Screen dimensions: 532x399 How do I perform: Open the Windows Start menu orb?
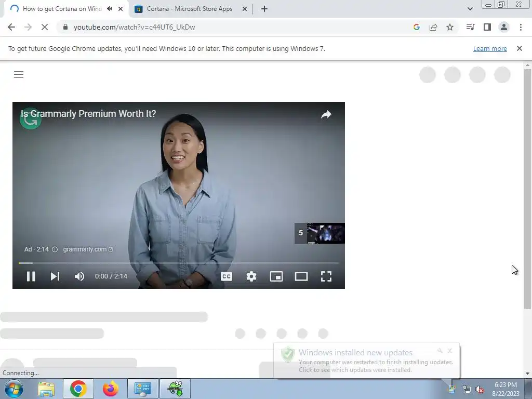click(x=14, y=389)
